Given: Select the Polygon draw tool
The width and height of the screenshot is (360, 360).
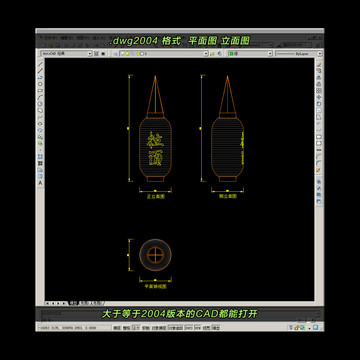Looking at the screenshot, I should tap(40, 84).
